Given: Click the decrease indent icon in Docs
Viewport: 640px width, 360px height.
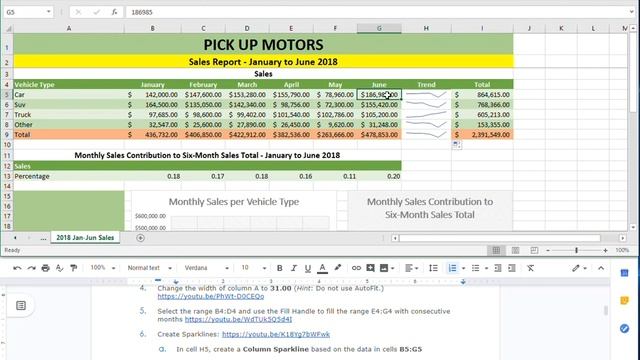Looking at the screenshot, I should tap(498, 268).
